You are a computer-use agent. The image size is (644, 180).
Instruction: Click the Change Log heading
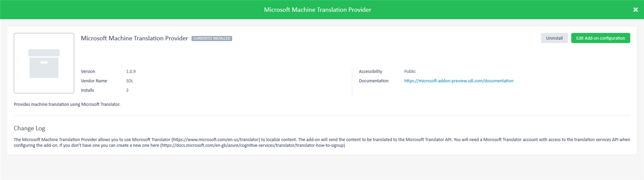click(29, 128)
